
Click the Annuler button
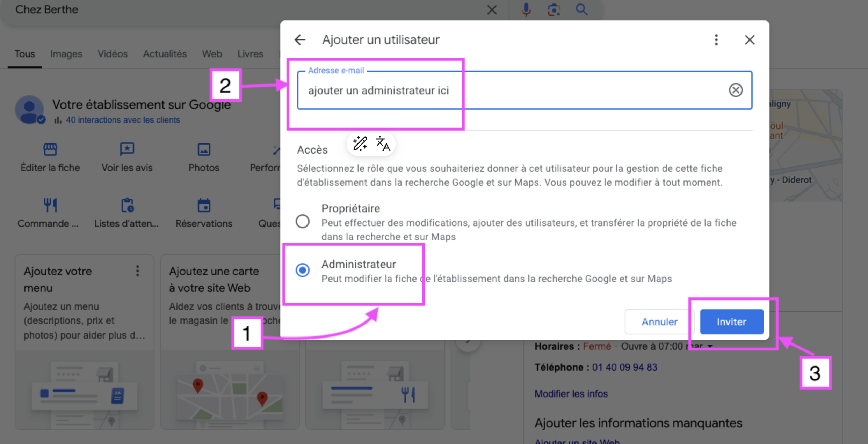pyautogui.click(x=659, y=321)
